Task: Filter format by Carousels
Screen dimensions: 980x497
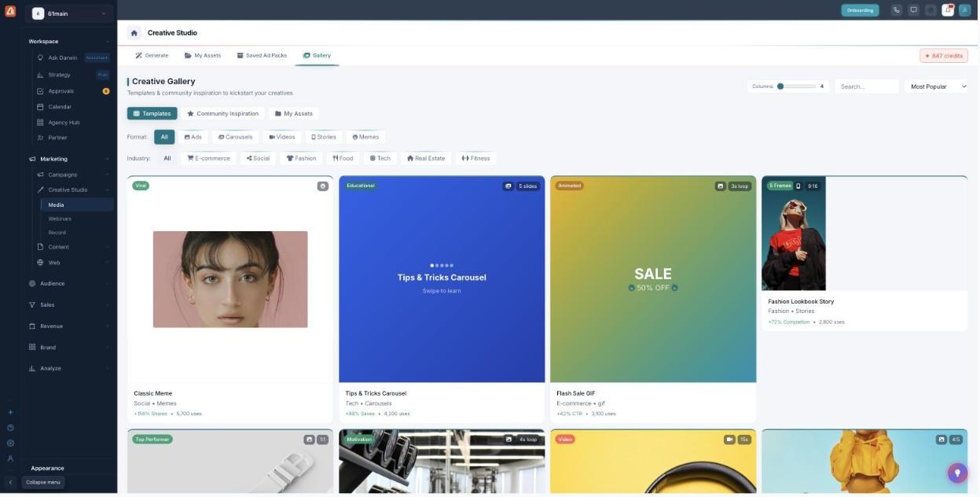Action: [236, 137]
